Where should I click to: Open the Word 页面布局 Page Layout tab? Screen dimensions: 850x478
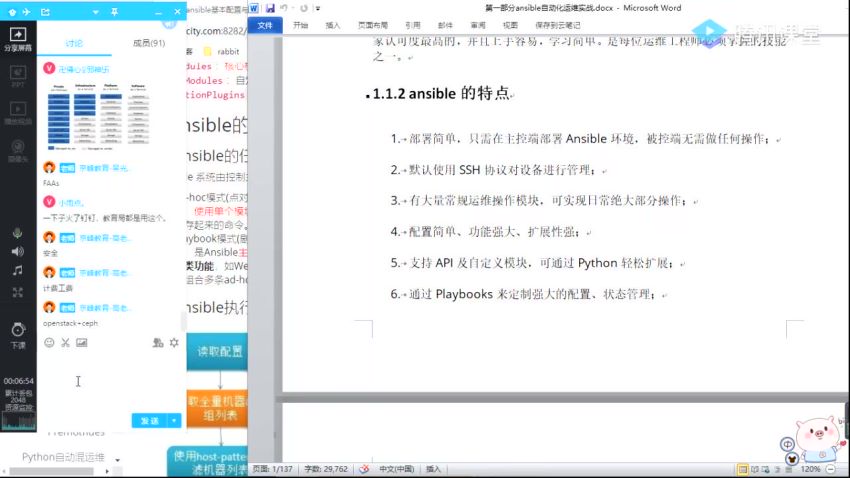pos(373,25)
